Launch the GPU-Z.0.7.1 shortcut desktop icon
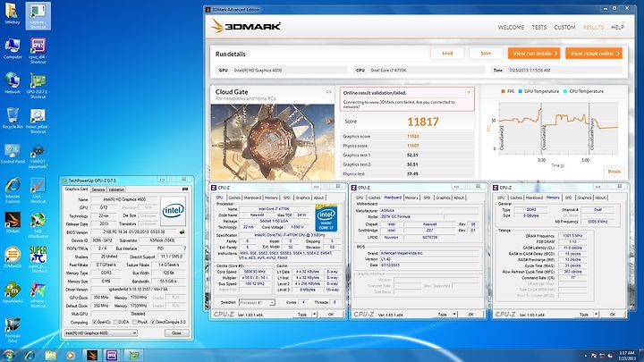Screen dimensions: 644x362 [38, 86]
